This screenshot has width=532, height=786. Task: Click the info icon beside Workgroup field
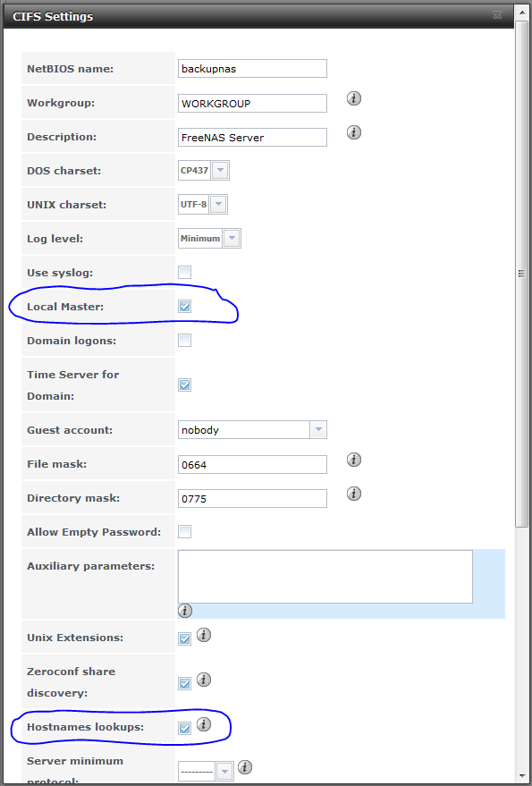coord(354,98)
